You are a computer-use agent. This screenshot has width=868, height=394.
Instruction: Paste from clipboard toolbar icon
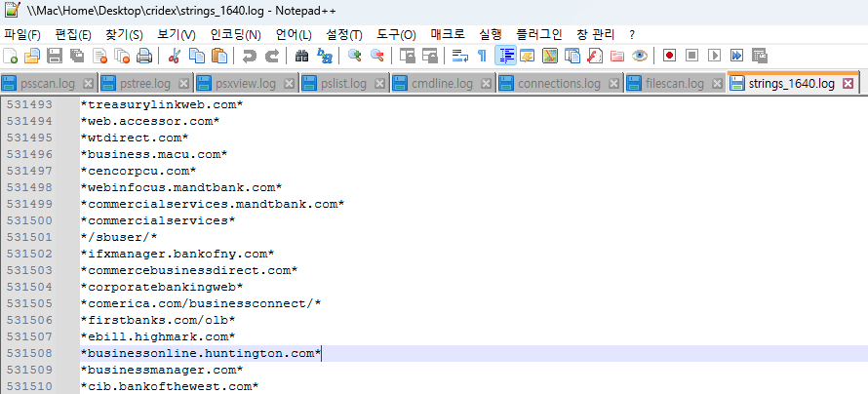pyautogui.click(x=219, y=56)
